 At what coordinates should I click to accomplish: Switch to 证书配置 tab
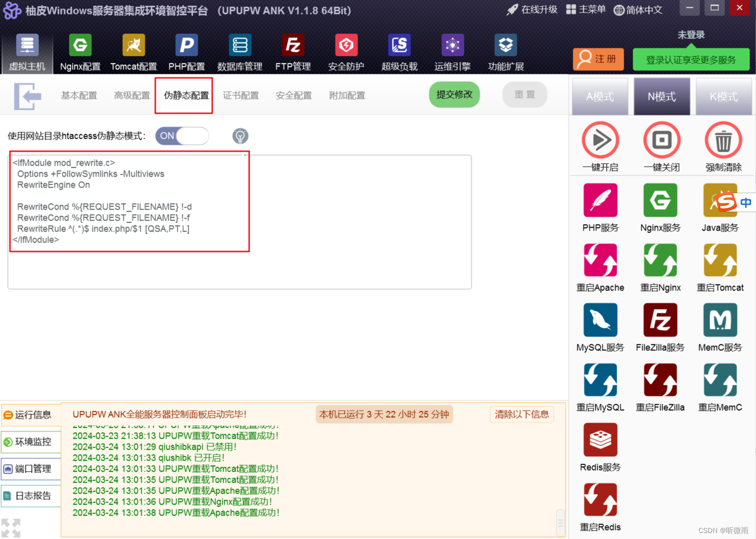point(241,95)
